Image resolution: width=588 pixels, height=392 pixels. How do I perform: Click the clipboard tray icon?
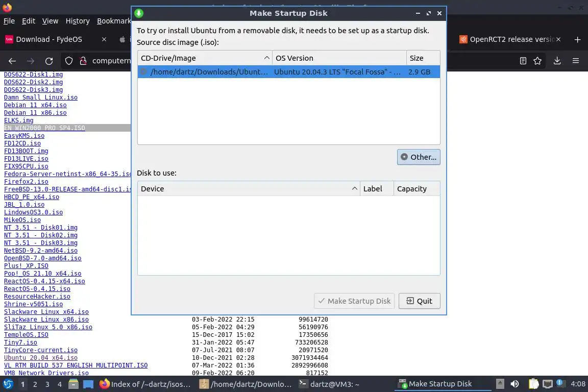(x=533, y=384)
